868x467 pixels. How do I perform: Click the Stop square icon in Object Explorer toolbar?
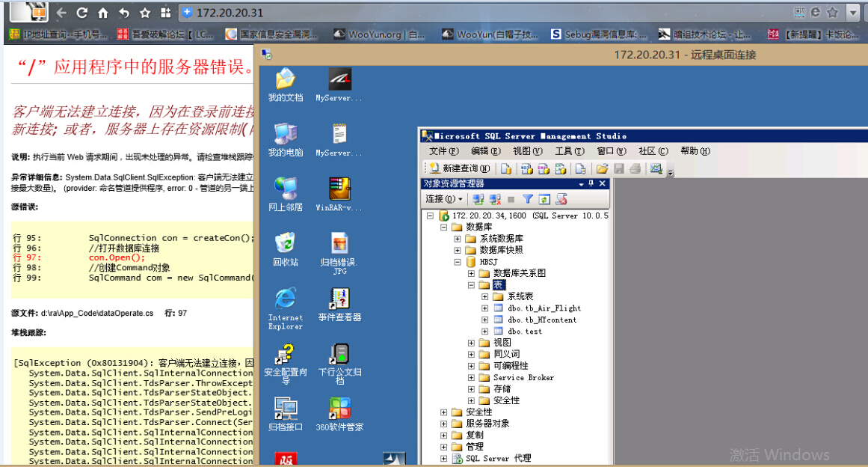click(x=511, y=199)
